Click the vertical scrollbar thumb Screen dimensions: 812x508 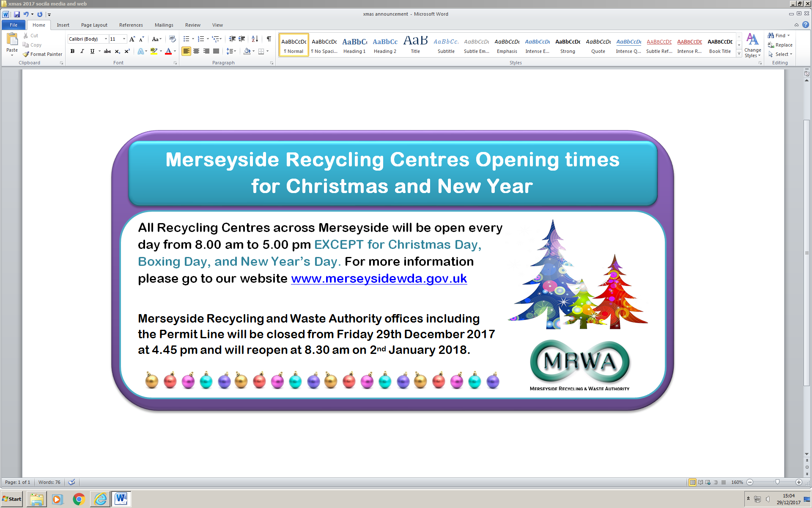click(x=807, y=253)
